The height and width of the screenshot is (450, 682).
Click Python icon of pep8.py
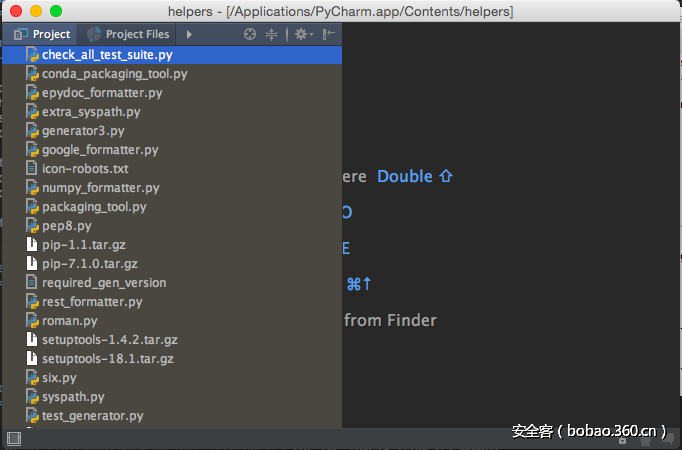tap(32, 226)
